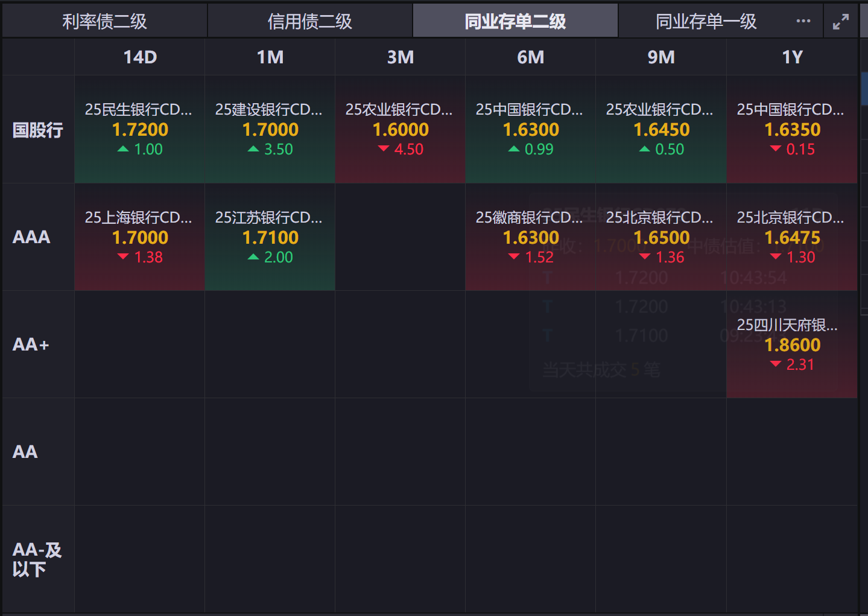Open 25四川天府银 cell at 1.8600
Image resolution: width=868 pixels, height=616 pixels.
pos(792,345)
